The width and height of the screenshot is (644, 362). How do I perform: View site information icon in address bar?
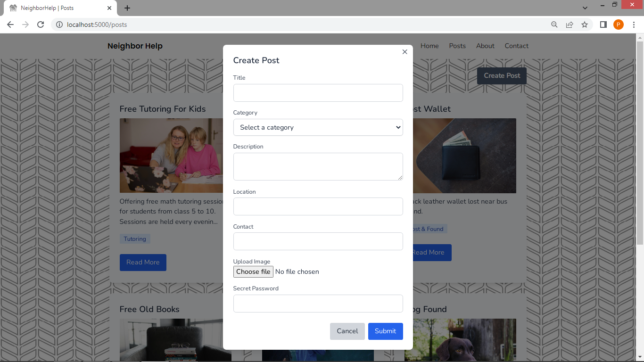point(59,25)
